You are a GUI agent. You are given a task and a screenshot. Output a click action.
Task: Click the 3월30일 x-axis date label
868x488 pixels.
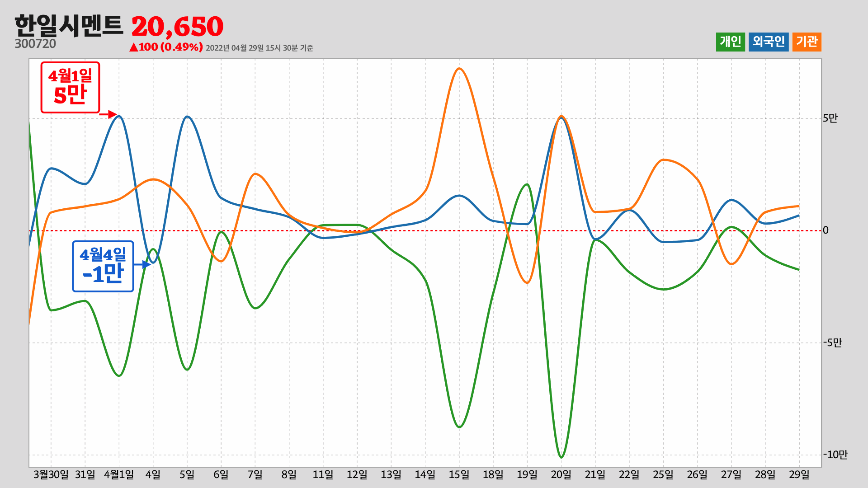pyautogui.click(x=51, y=474)
